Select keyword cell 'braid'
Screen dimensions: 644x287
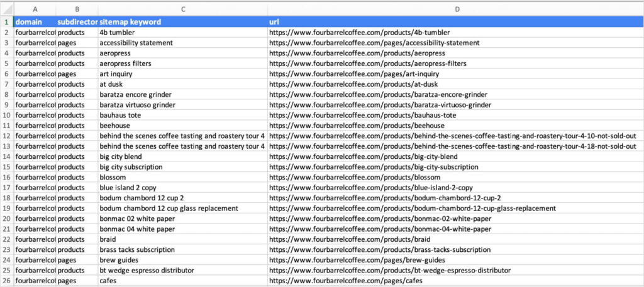point(183,239)
